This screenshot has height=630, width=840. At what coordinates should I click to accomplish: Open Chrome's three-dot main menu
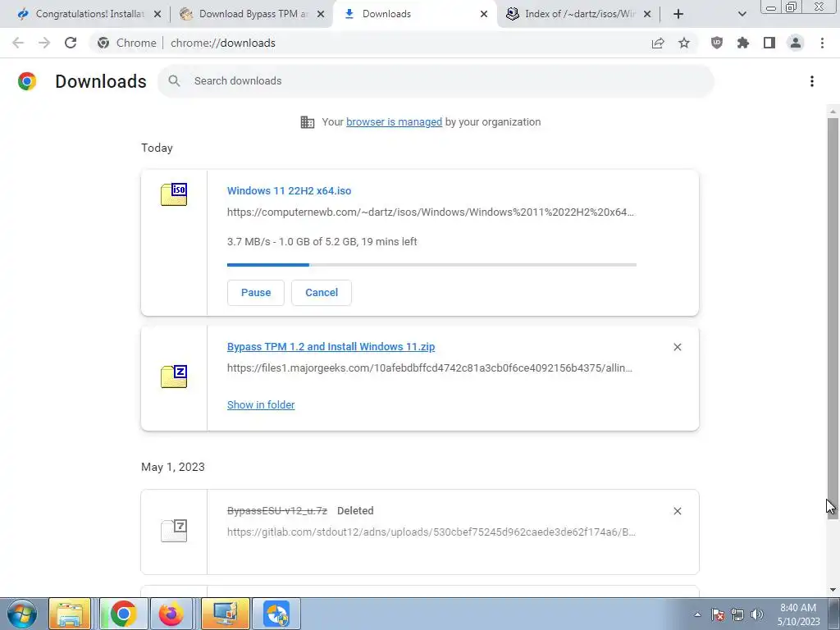click(822, 43)
